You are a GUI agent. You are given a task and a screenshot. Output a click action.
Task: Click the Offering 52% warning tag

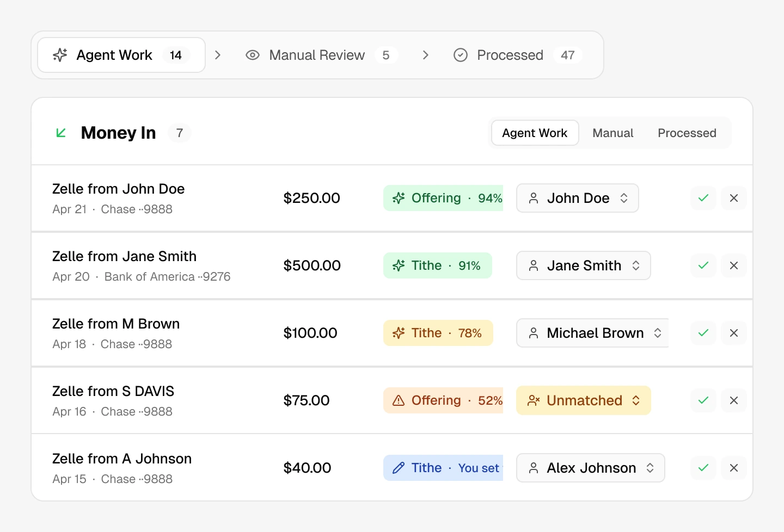[x=443, y=400]
